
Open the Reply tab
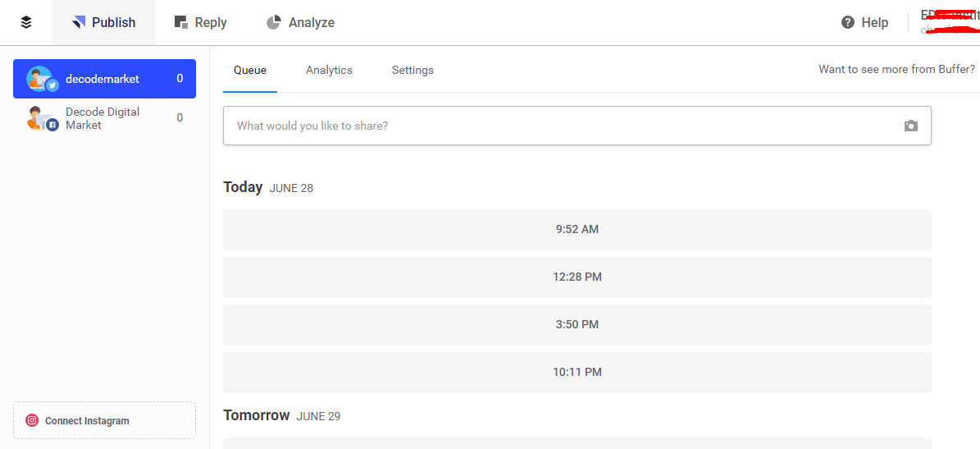point(200,22)
